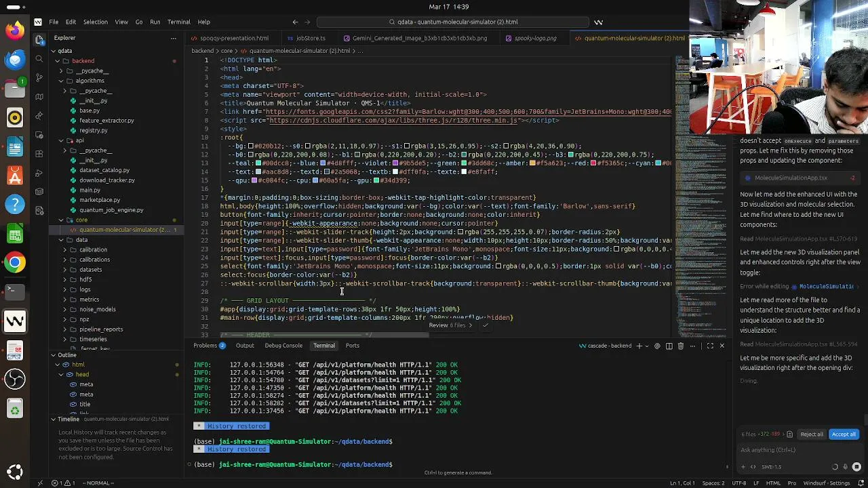Screen dimensions: 868x488
Task: Open feature_extractor.py in the explorer
Action: pos(106,121)
